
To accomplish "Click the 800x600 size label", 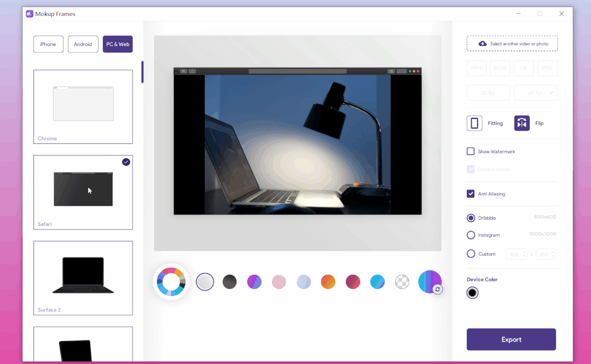I will click(x=545, y=217).
